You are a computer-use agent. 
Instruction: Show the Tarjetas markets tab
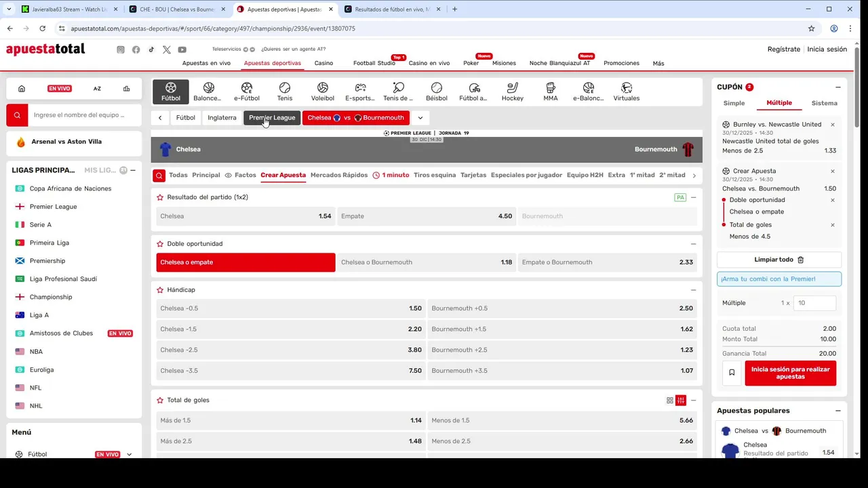pyautogui.click(x=473, y=175)
